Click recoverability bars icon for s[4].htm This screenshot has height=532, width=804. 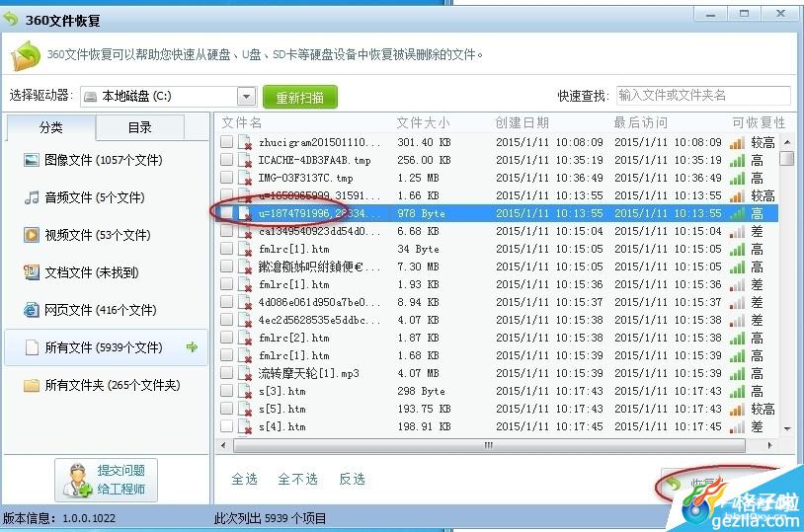pyautogui.click(x=737, y=426)
